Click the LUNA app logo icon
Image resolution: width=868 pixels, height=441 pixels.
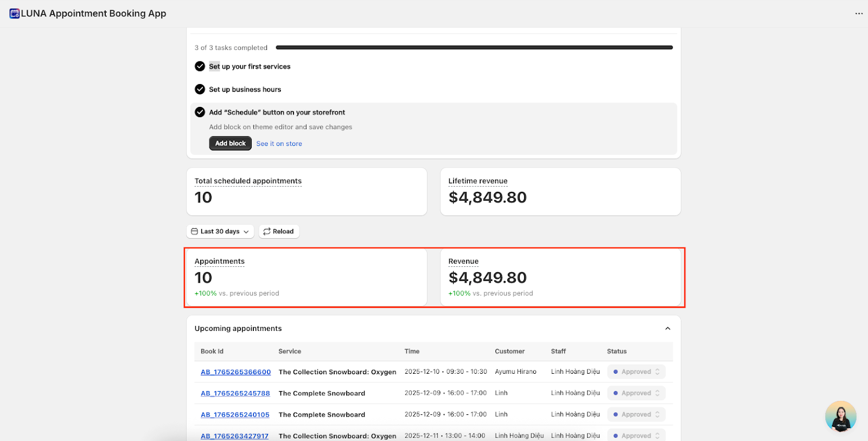[x=15, y=14]
